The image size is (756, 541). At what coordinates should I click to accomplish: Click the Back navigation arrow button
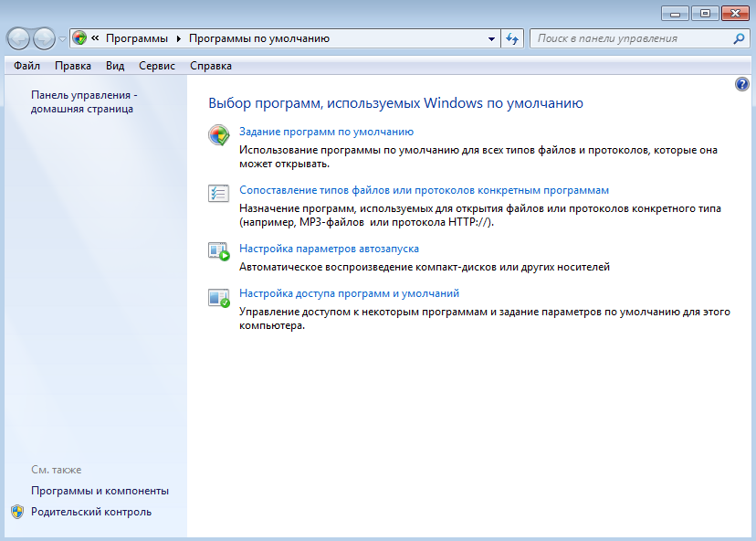tap(19, 38)
